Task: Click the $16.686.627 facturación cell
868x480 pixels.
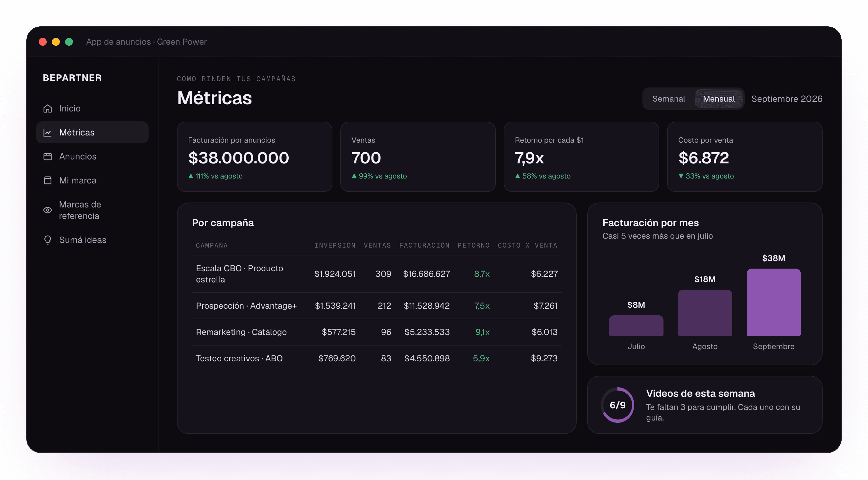Action: click(426, 274)
